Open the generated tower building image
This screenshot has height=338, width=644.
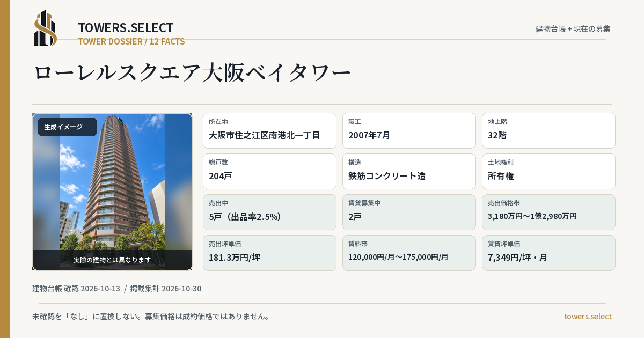pos(112,192)
